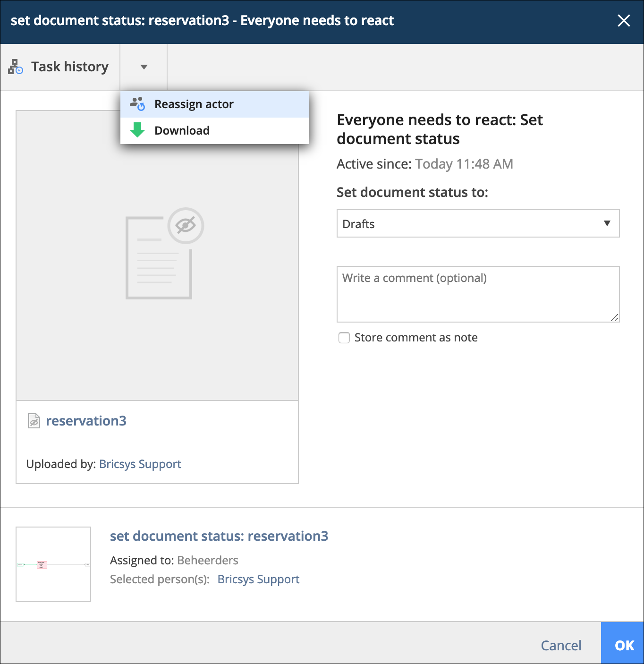Enable Store comment as note checkbox
The width and height of the screenshot is (644, 664).
(x=344, y=338)
